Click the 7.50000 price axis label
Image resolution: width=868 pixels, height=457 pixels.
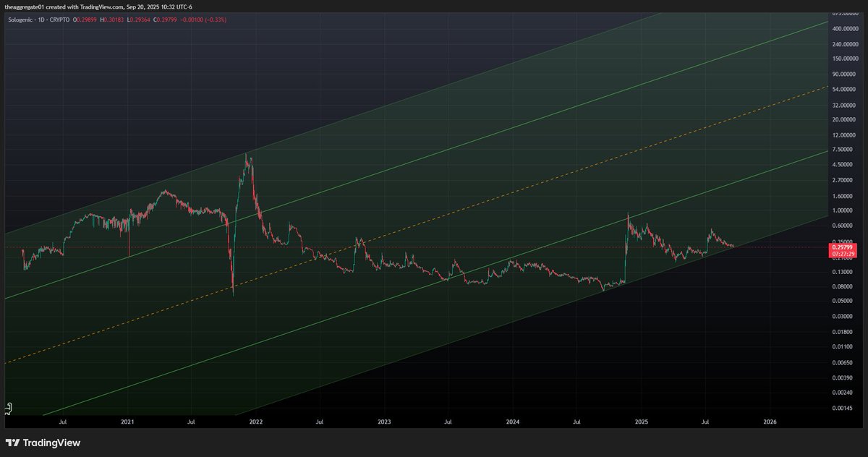[844, 150]
